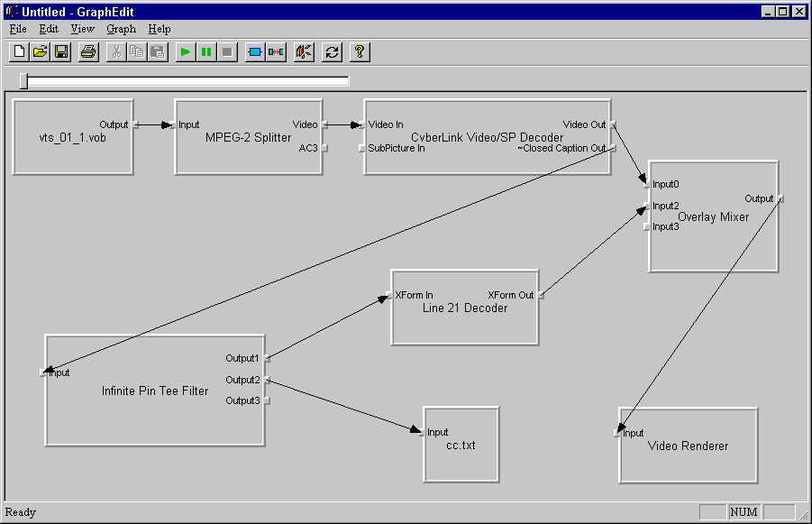Screen dimensions: 812x524
Task: Select the Video Renderer filter box
Action: pyautogui.click(x=689, y=446)
